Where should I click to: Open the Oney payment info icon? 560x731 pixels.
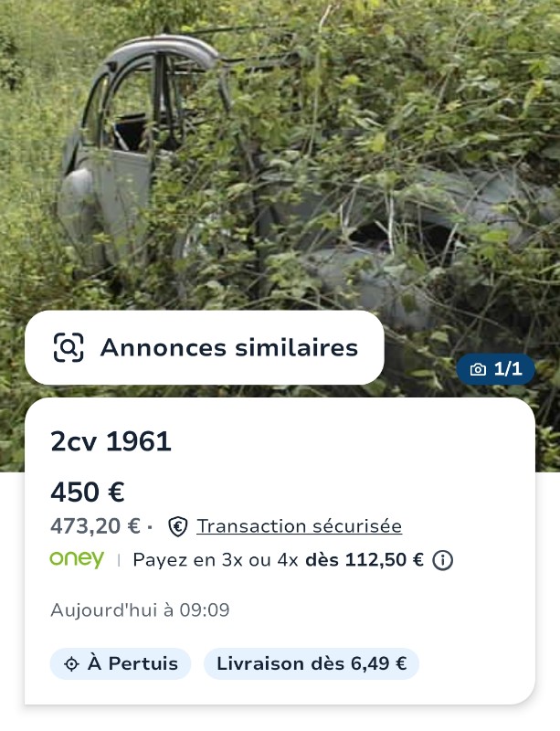point(442,560)
